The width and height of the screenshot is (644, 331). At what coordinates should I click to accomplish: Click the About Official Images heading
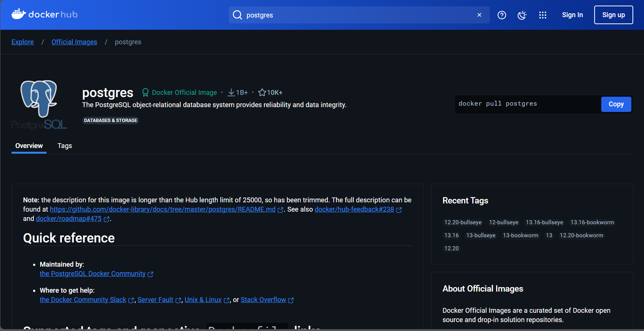click(483, 289)
